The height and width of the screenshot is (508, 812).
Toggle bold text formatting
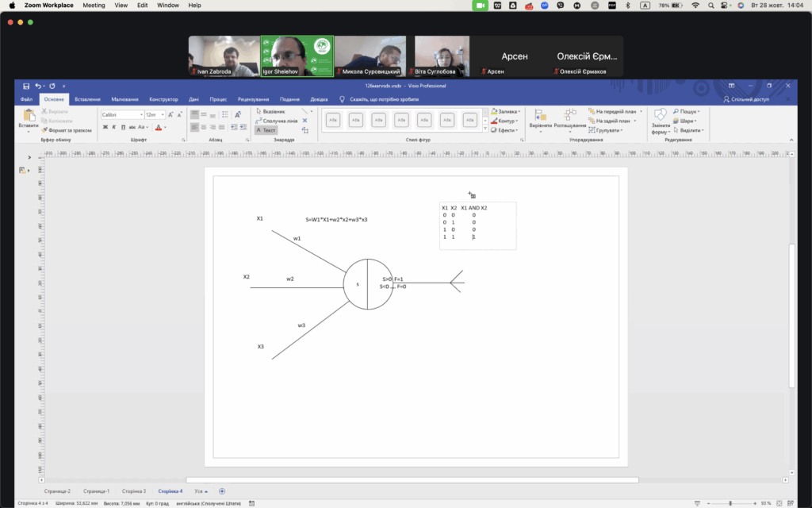tap(105, 127)
